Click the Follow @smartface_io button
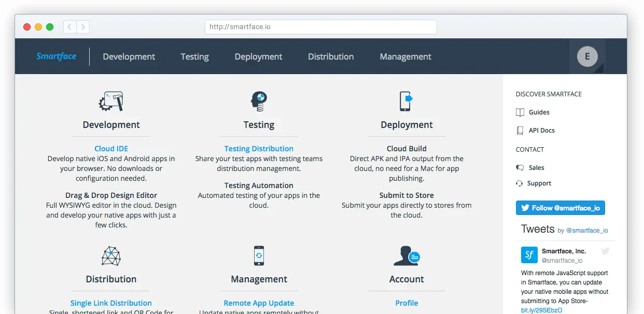Viewport: 644px width, 314px height. click(561, 208)
